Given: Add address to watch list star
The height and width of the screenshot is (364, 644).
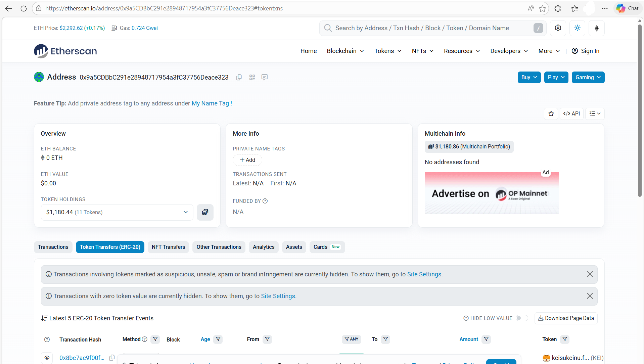Looking at the screenshot, I should pyautogui.click(x=551, y=113).
